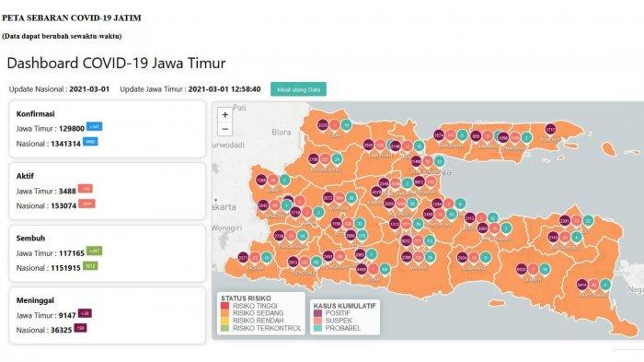This screenshot has width=644, height=362.
Task: Select Banyuwangi's teal probable-cases marker
Action: tap(605, 285)
